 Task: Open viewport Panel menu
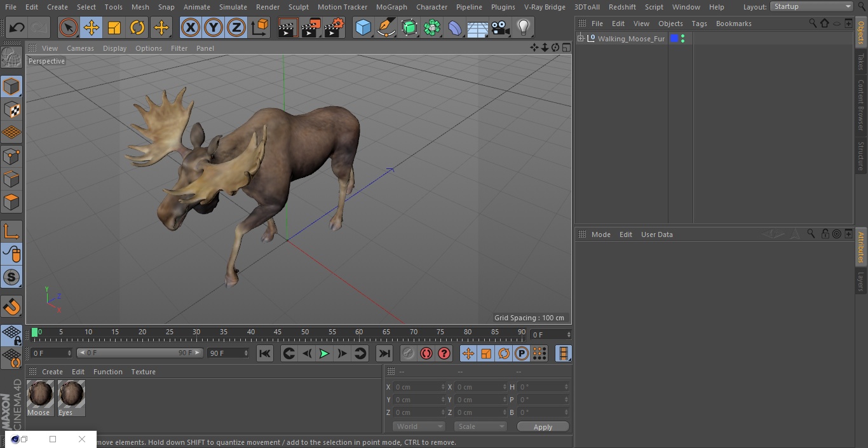pos(205,48)
